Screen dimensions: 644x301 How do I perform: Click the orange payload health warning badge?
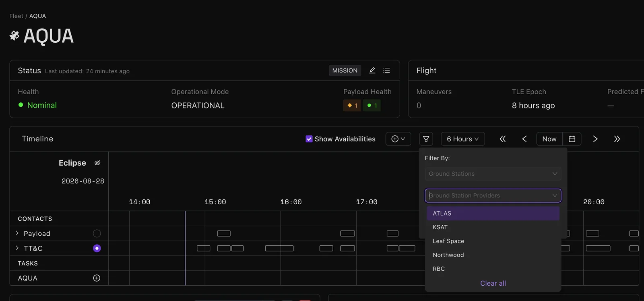352,106
